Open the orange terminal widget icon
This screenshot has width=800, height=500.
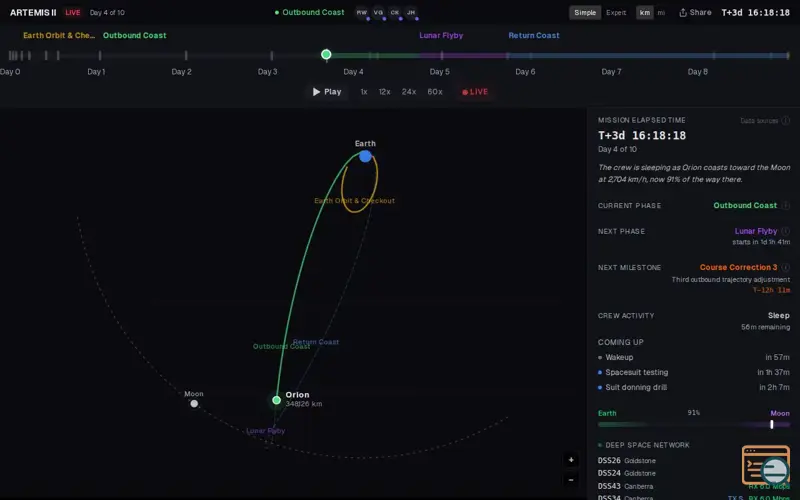click(x=765, y=465)
